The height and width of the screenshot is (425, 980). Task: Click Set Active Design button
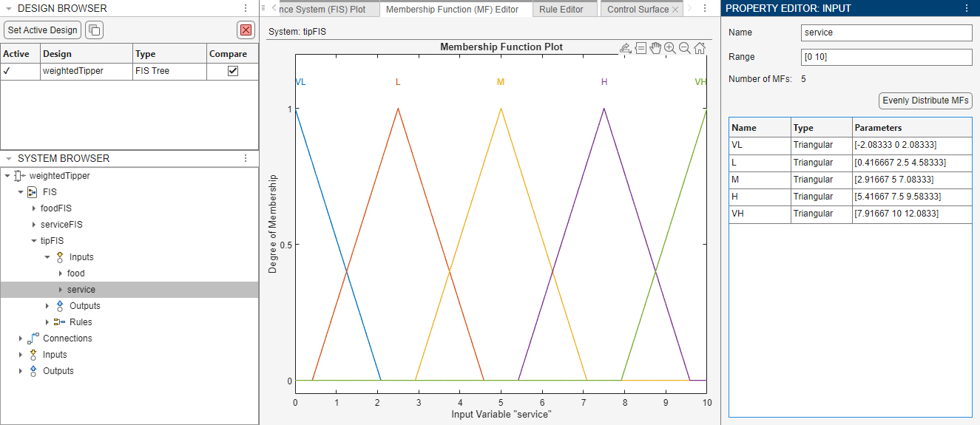pyautogui.click(x=43, y=30)
